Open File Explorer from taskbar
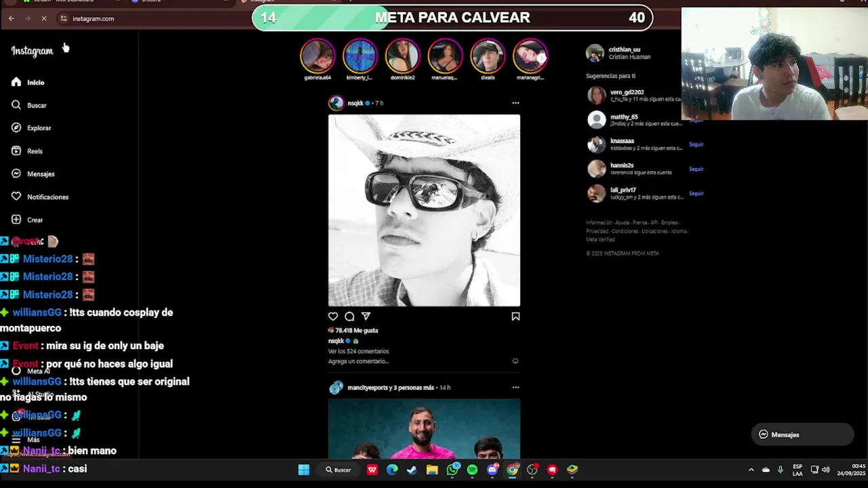 pos(432,470)
